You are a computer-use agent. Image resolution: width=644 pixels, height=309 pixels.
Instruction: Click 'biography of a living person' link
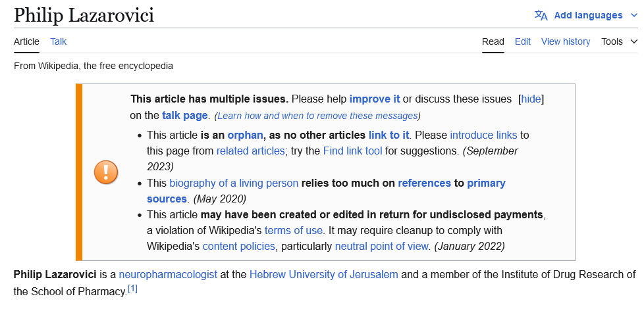[x=234, y=183]
